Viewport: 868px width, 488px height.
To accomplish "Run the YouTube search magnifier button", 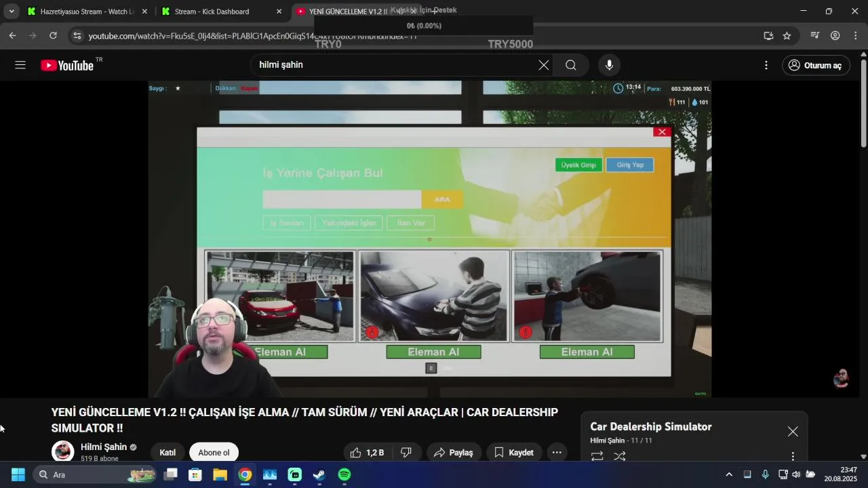I will click(x=571, y=65).
